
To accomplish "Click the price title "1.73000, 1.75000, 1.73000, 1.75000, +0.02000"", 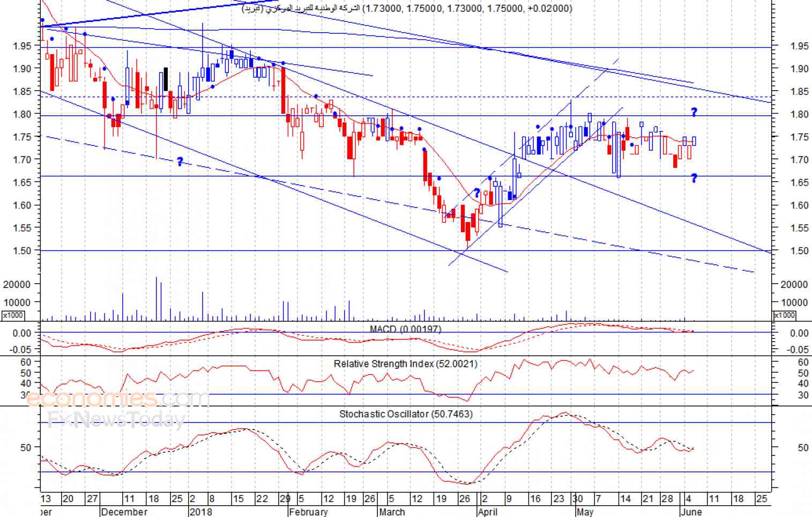I will pyautogui.click(x=468, y=9).
